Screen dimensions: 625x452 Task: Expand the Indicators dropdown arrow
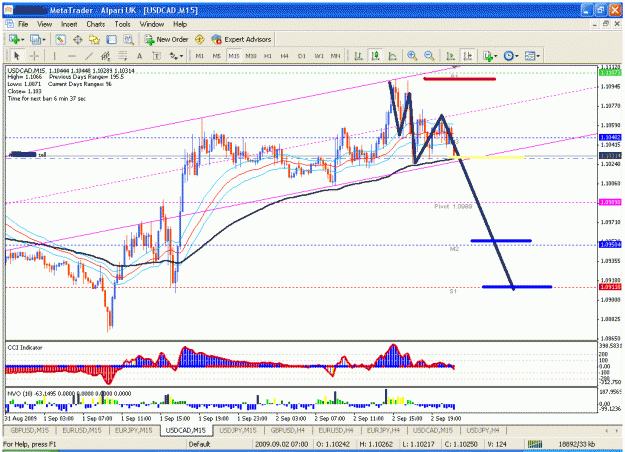[495, 56]
